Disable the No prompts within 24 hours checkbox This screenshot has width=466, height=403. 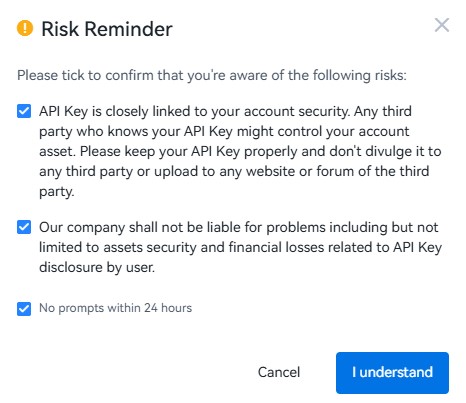24,309
